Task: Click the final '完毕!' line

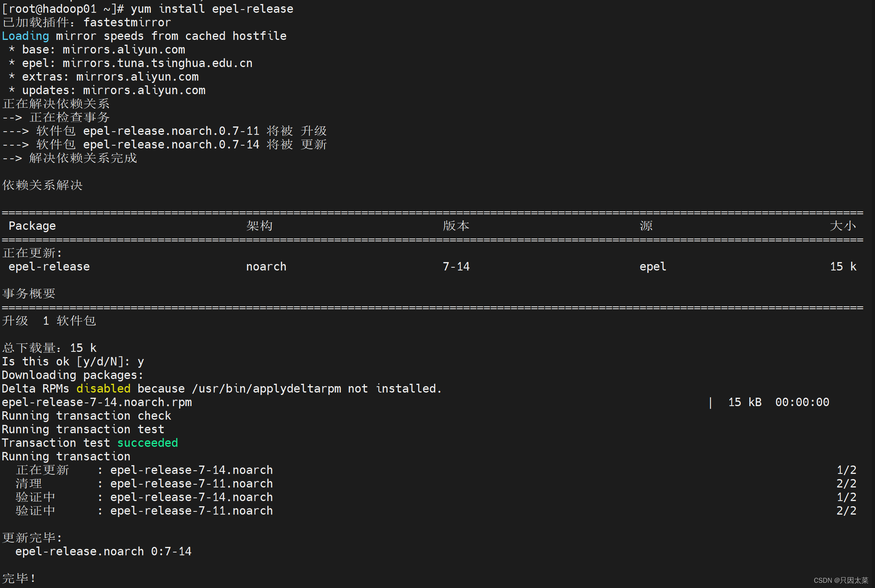Action: click(x=19, y=578)
